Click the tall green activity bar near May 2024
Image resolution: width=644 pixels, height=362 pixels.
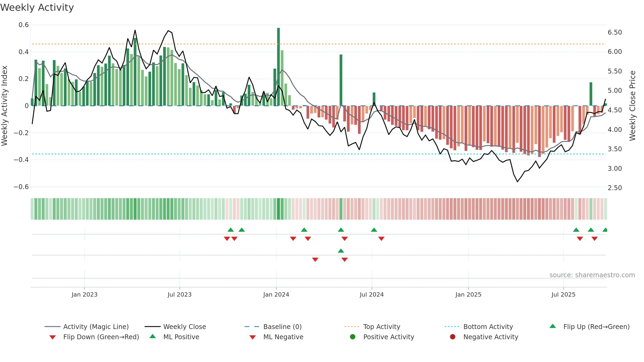coord(341,80)
